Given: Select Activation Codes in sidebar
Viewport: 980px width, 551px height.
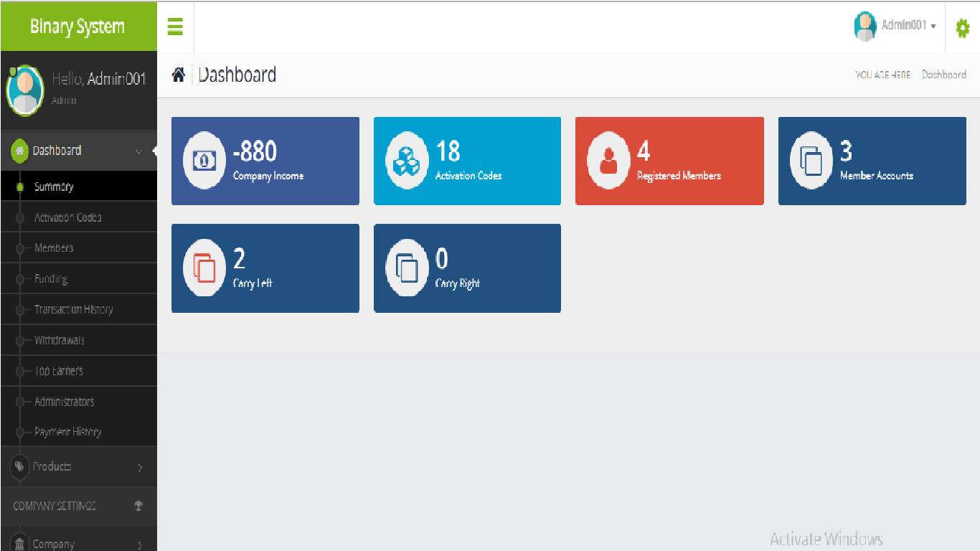Looking at the screenshot, I should [67, 217].
